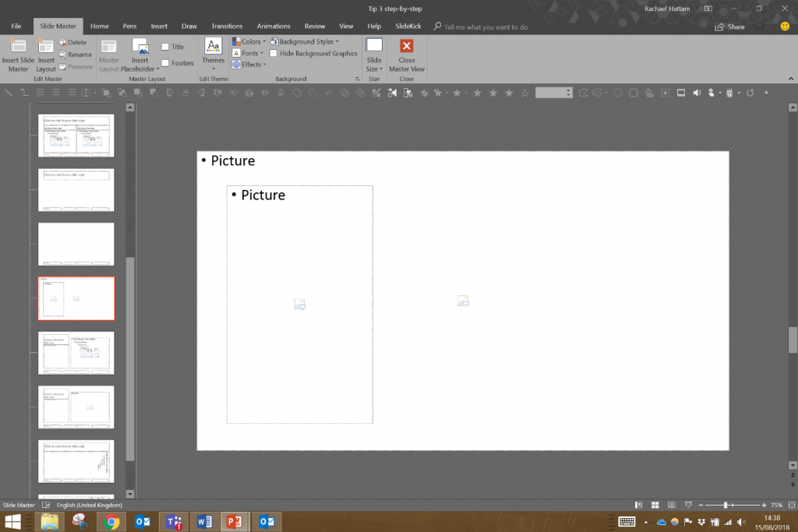This screenshot has width=798, height=532.
Task: Click the Rename icon in Edit Master group
Action: [76, 54]
